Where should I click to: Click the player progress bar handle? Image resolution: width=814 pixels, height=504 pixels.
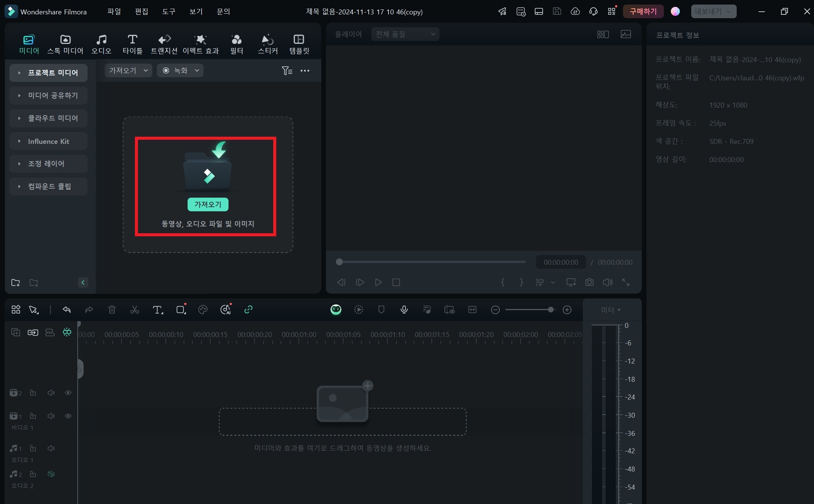(x=340, y=262)
